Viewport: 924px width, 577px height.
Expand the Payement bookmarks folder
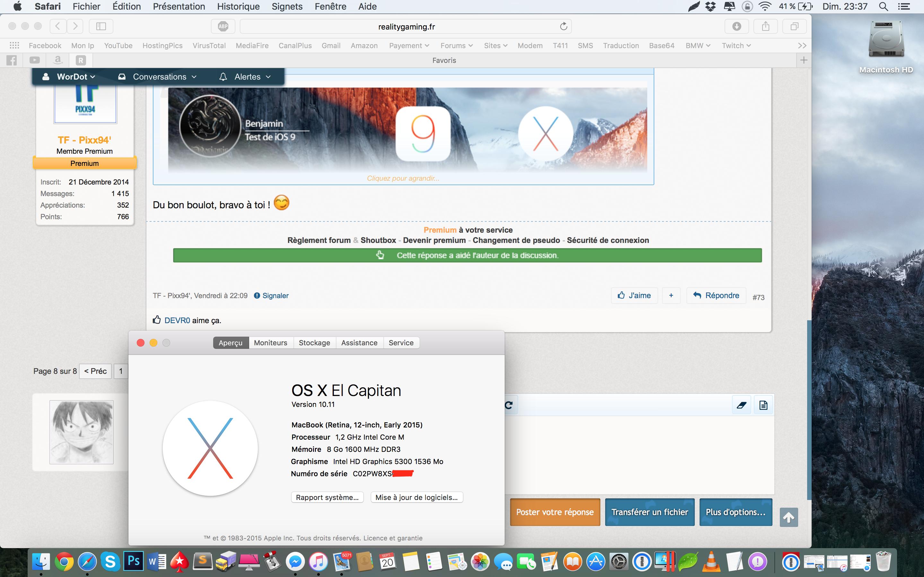409,46
